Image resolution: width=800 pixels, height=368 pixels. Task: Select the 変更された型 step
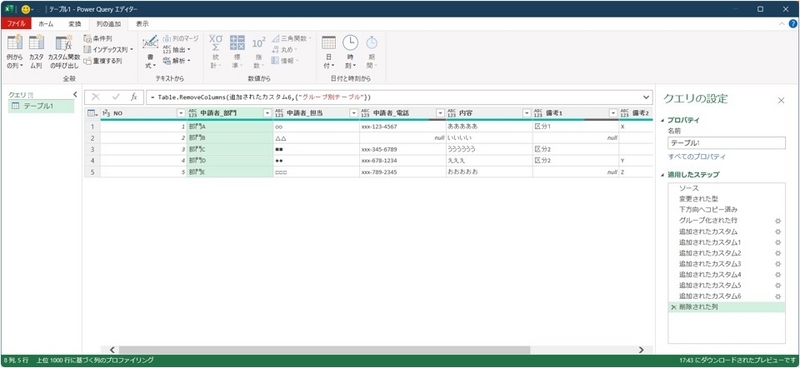tap(727, 199)
